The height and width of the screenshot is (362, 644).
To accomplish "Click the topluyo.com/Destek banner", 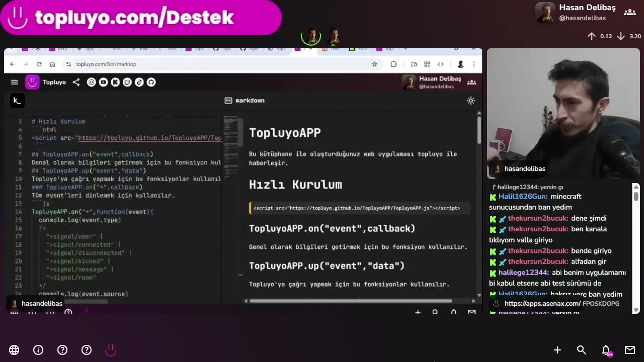I will 141,18.
